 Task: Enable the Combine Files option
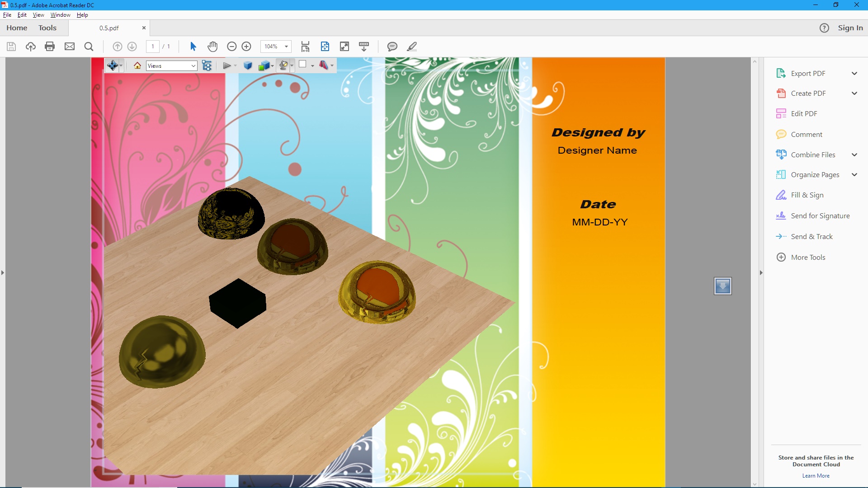pos(812,155)
